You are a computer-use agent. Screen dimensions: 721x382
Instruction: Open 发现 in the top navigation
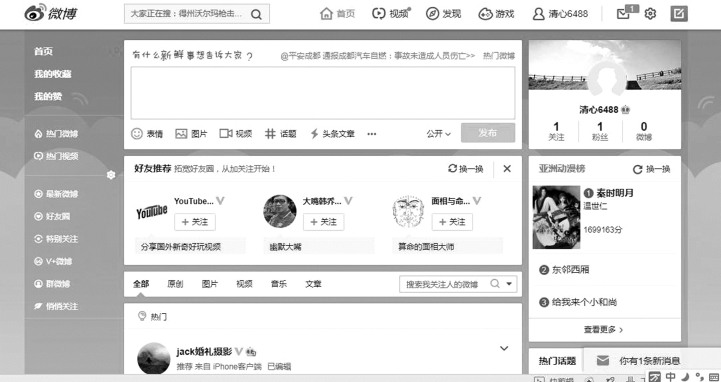(443, 14)
